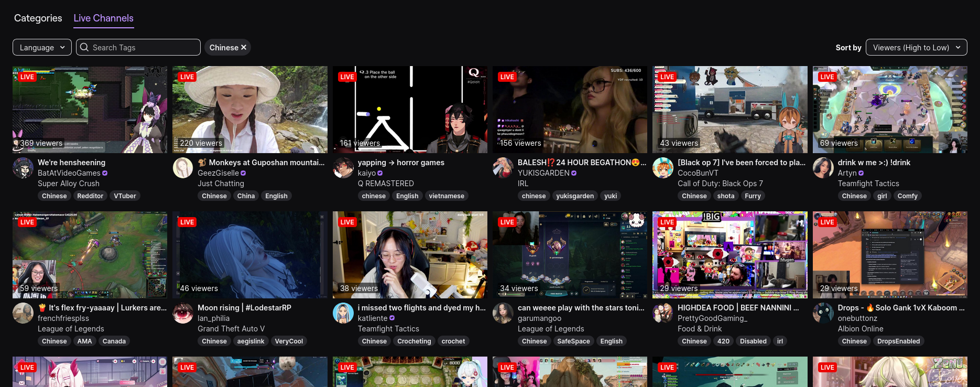The image size is (980, 387).
Task: Open "Moon rising | #LodestarRP" stream title
Action: [x=244, y=308]
